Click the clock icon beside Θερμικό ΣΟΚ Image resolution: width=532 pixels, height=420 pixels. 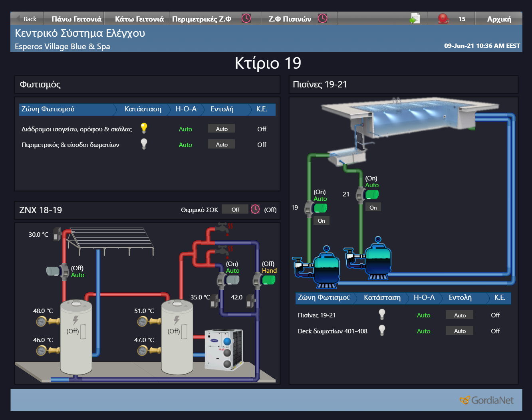pyautogui.click(x=255, y=209)
